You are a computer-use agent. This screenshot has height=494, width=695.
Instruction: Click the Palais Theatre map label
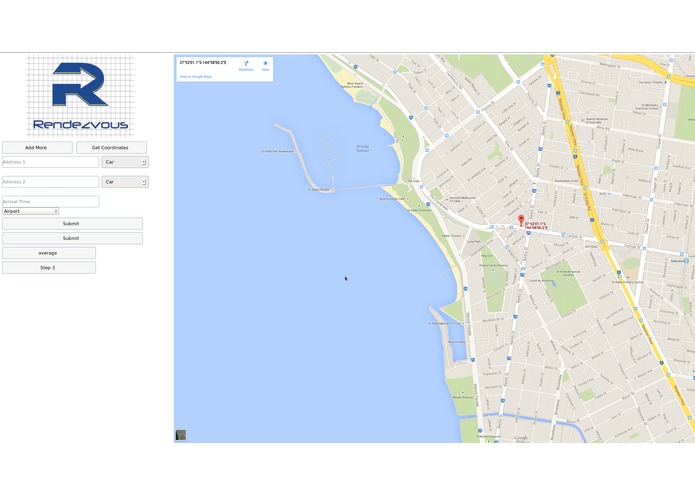coord(451,236)
